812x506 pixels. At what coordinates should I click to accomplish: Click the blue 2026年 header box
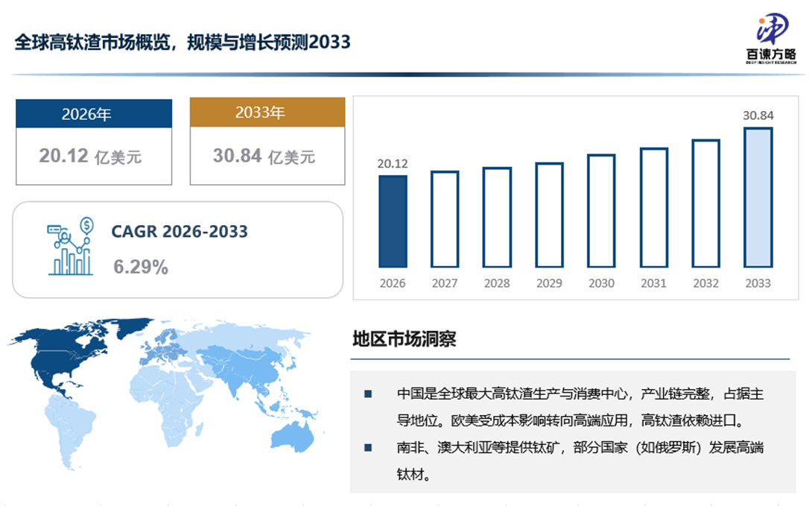pos(94,114)
